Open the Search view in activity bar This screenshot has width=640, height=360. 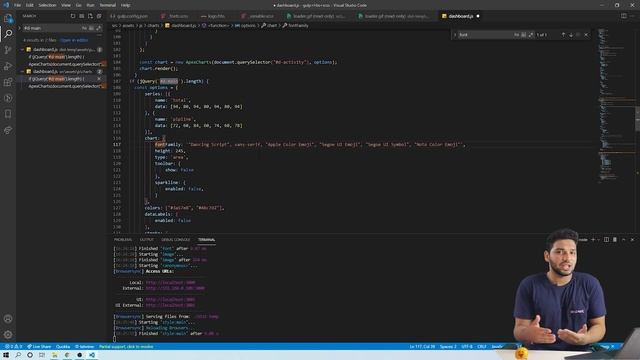click(x=8, y=34)
